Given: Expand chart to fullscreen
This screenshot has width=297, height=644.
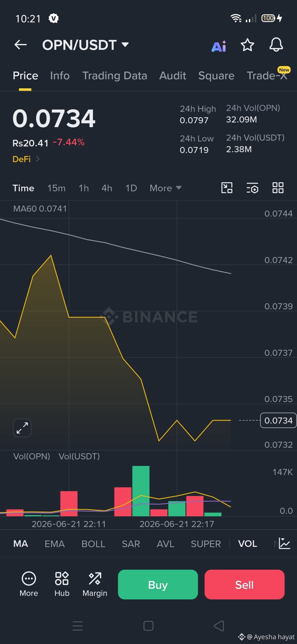Looking at the screenshot, I should (x=22, y=428).
